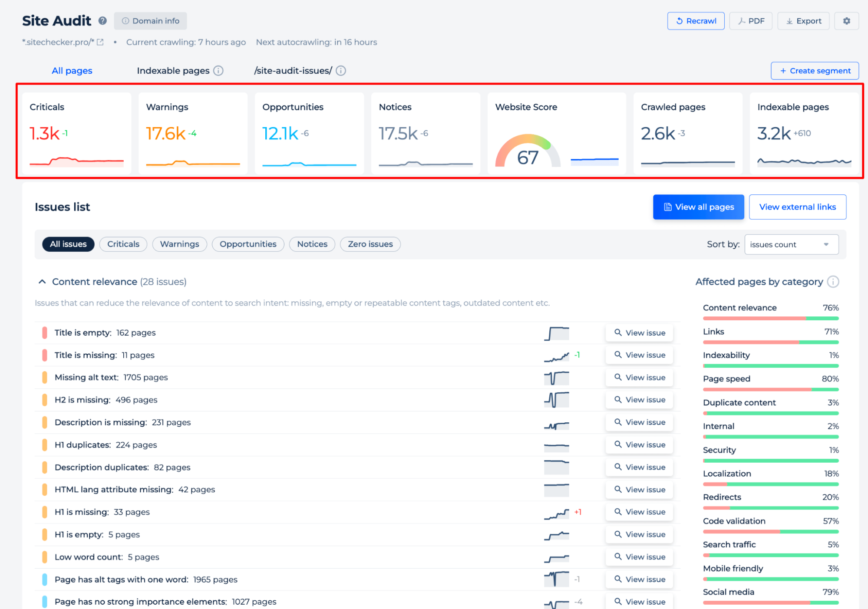Screen dimensions: 868x609
Task: Open the Opportunities 12.1k summary card
Action: pyautogui.click(x=309, y=134)
